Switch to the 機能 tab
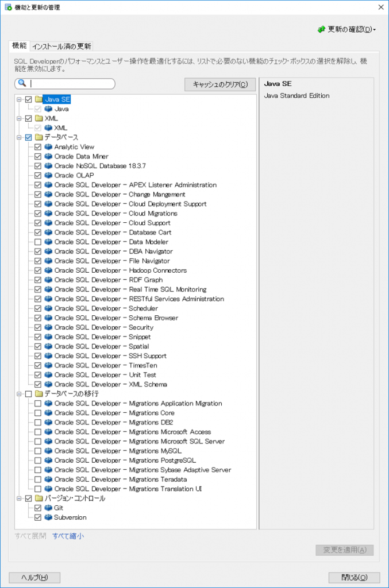Screen dimensions: 389x588 [19, 46]
